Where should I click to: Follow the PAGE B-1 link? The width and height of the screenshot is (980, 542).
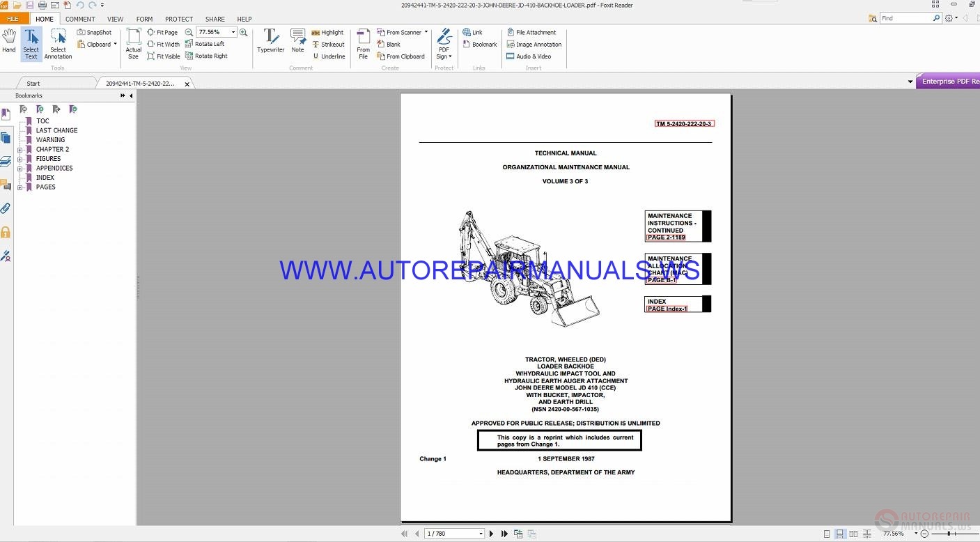662,280
